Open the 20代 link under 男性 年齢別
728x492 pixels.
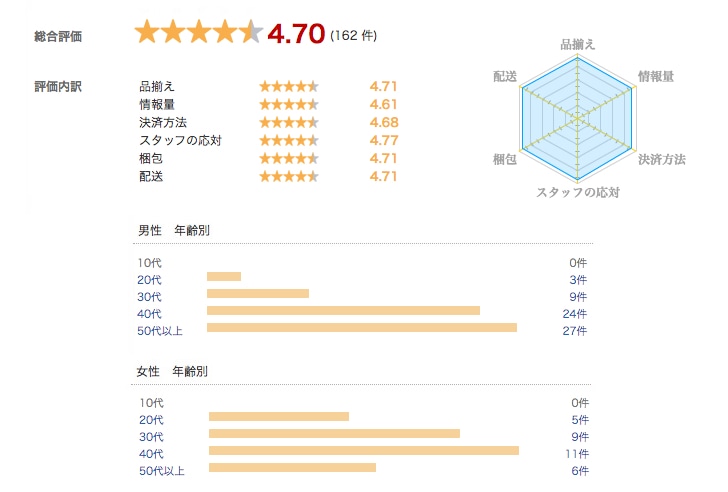coord(150,280)
